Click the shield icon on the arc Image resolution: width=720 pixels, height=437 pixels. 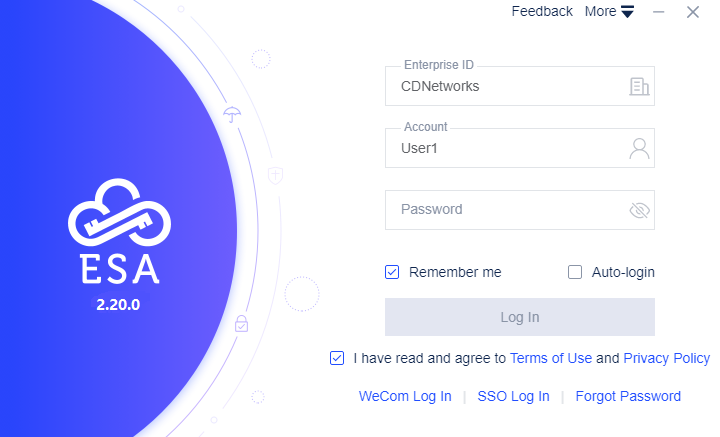pos(275,175)
